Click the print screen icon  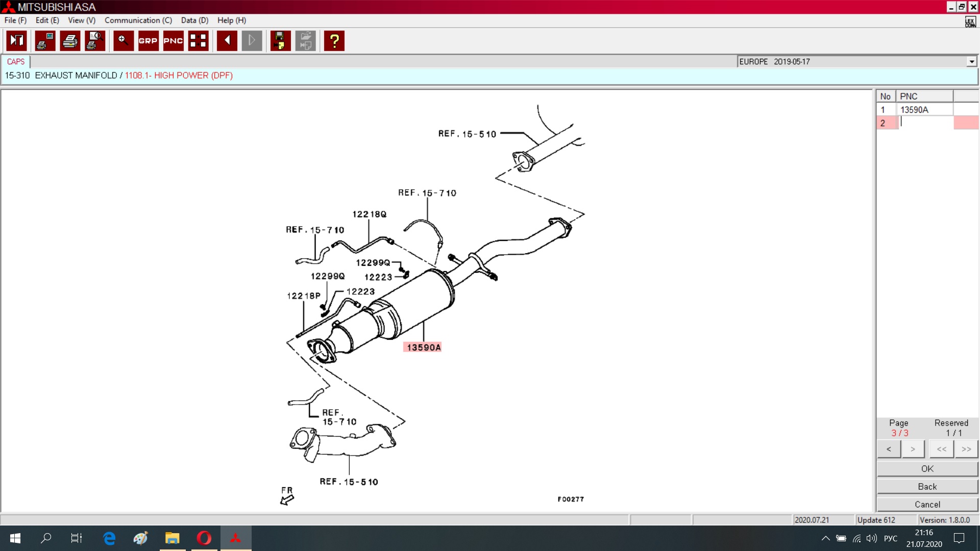45,41
